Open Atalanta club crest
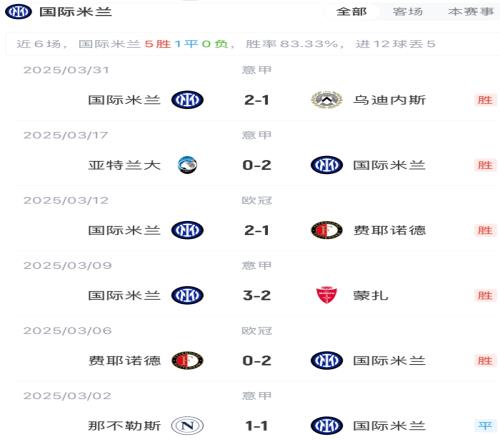The width and height of the screenshot is (500, 440). point(187,165)
